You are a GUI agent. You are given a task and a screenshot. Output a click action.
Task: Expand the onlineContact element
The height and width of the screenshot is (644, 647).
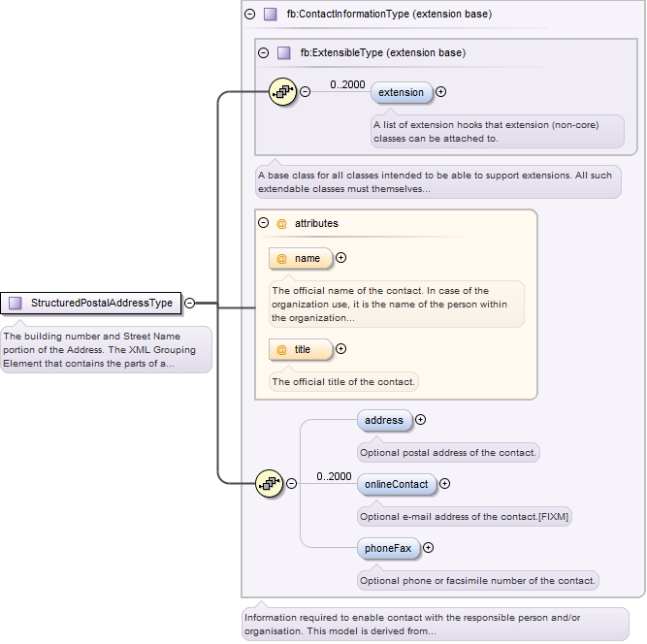pyautogui.click(x=445, y=483)
